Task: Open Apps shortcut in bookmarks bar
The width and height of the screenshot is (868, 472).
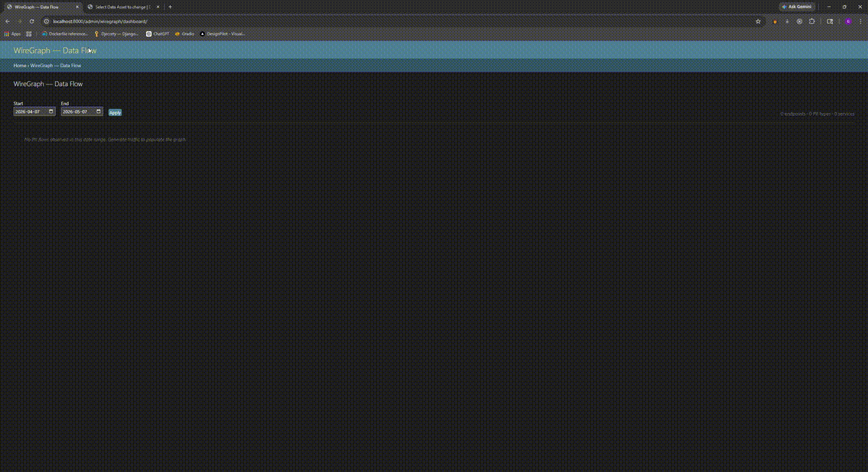Action: pos(13,34)
